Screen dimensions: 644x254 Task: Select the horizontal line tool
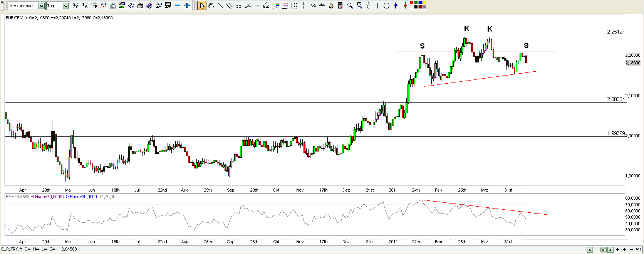click(257, 5)
